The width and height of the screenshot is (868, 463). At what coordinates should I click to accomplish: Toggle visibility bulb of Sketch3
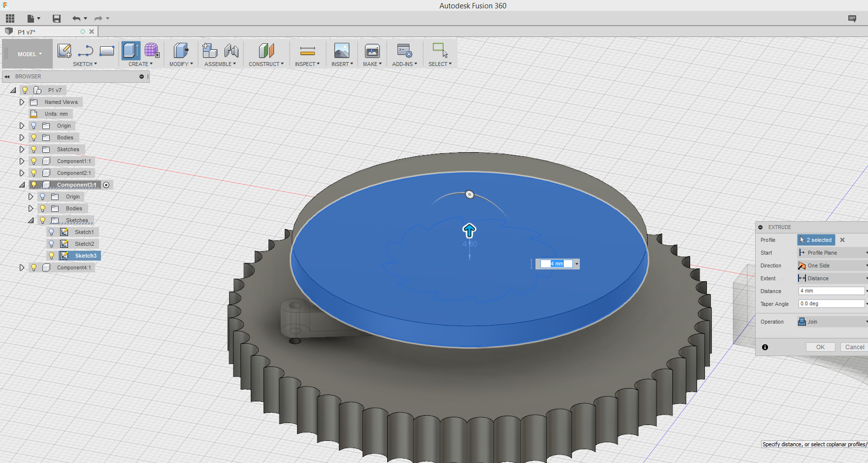51,256
